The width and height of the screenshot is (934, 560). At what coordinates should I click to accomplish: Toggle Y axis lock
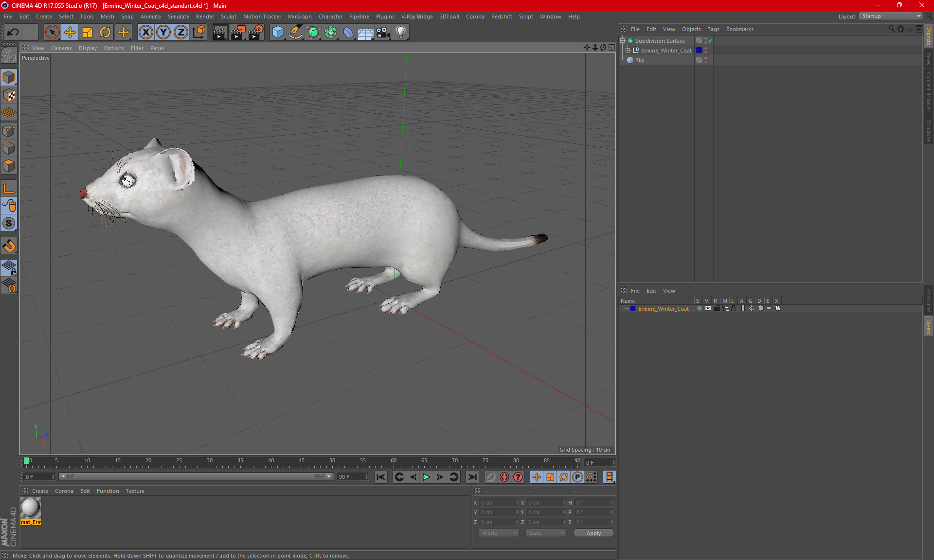pyautogui.click(x=163, y=33)
